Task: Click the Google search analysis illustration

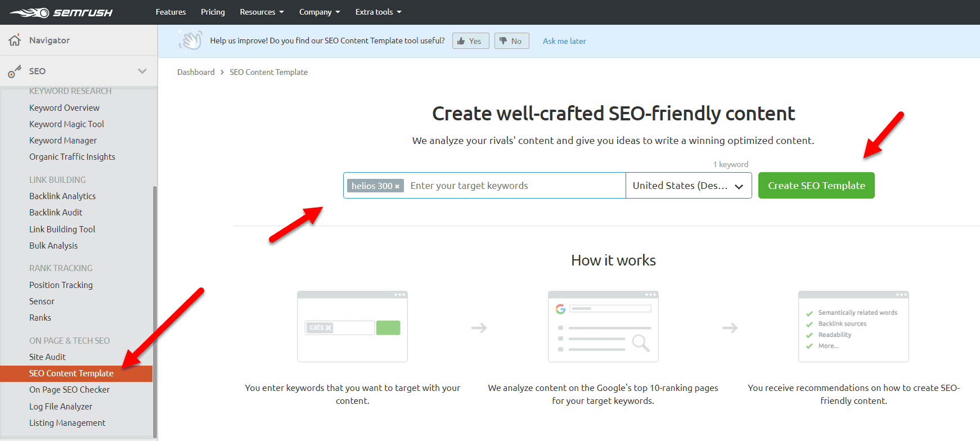Action: (603, 326)
